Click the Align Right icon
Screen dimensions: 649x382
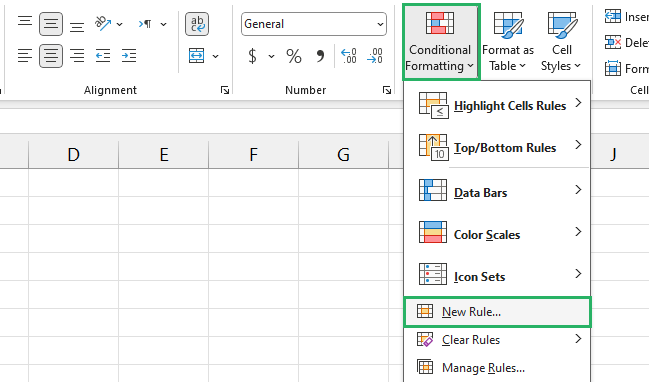click(x=77, y=55)
